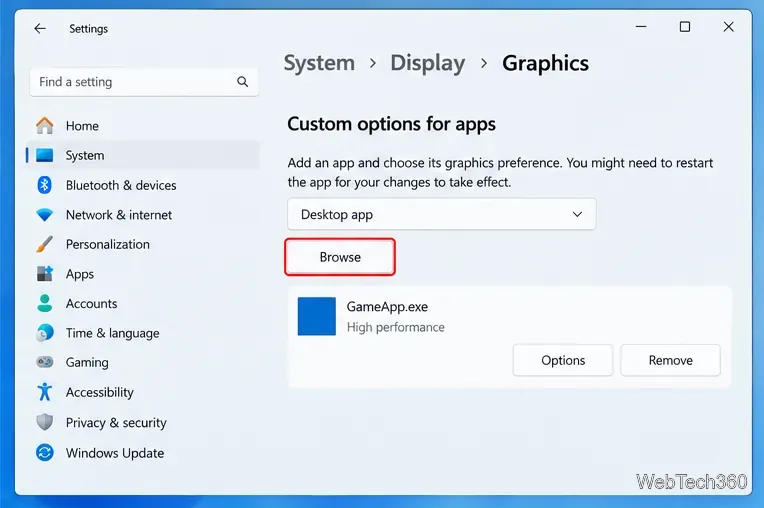This screenshot has width=764, height=508.
Task: Click the Home house icon
Action: point(45,126)
